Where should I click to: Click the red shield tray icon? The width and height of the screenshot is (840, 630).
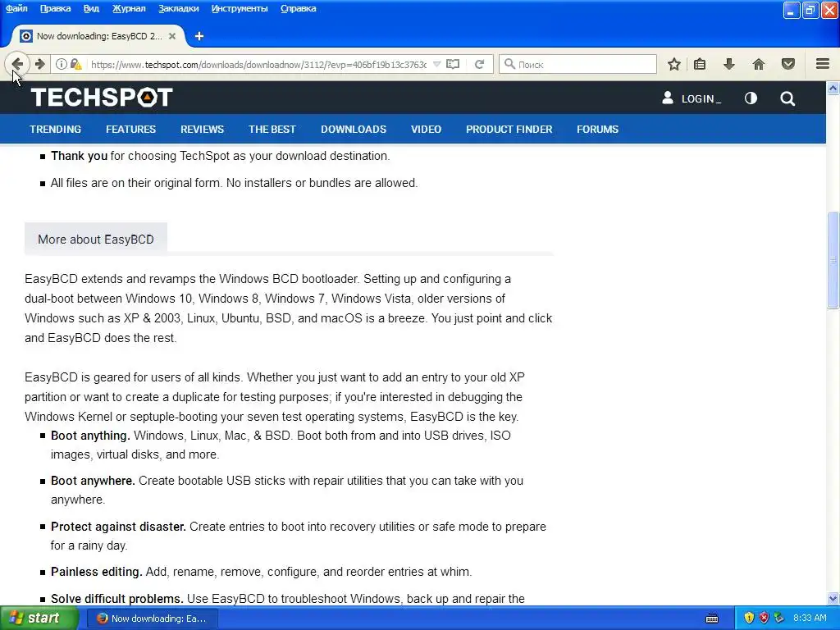[764, 619]
